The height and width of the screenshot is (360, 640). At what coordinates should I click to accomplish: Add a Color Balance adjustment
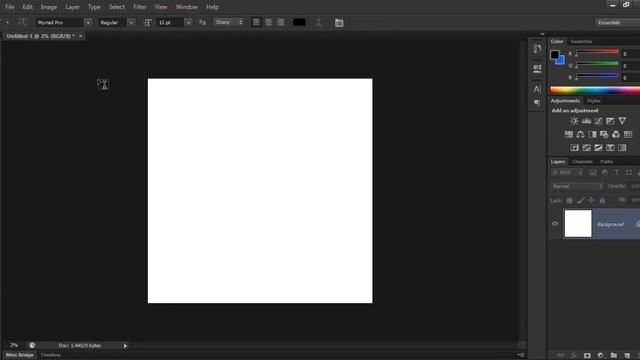point(580,134)
